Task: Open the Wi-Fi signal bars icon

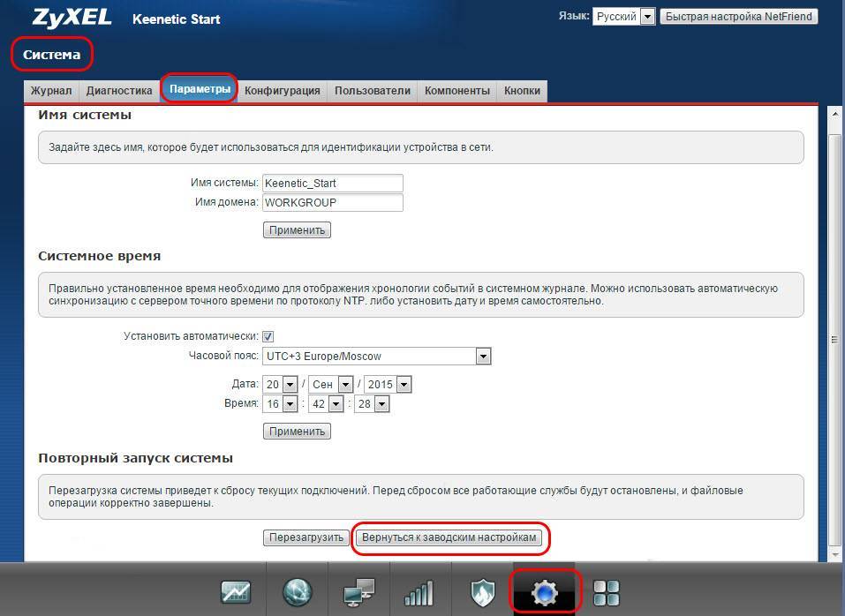Action: pos(419,593)
